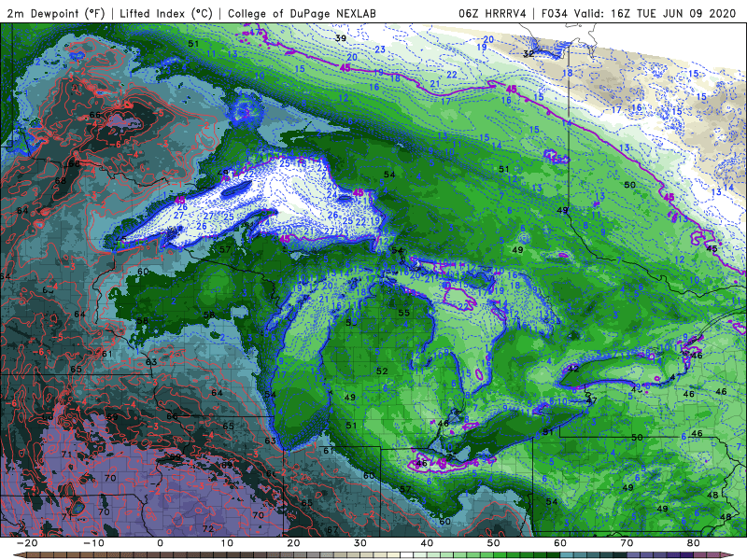This screenshot has width=747, height=560.
Task: Click the '0' color scale label
Action: pos(160,543)
